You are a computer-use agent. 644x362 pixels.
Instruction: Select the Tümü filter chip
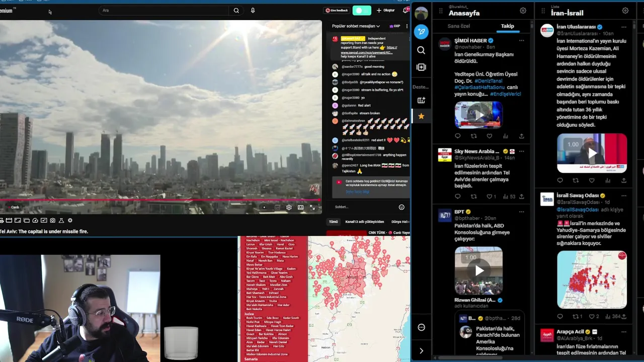[x=334, y=222]
